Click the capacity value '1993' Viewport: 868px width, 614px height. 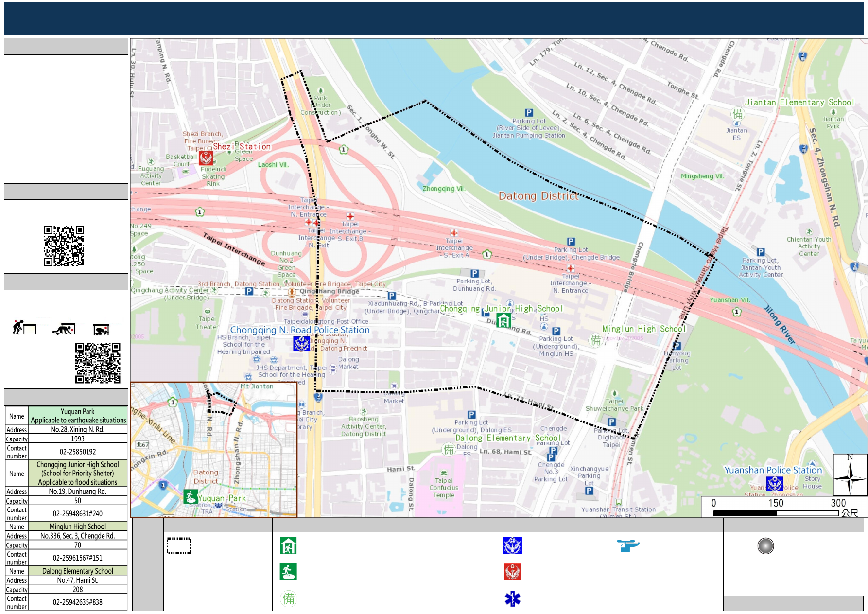click(x=78, y=439)
